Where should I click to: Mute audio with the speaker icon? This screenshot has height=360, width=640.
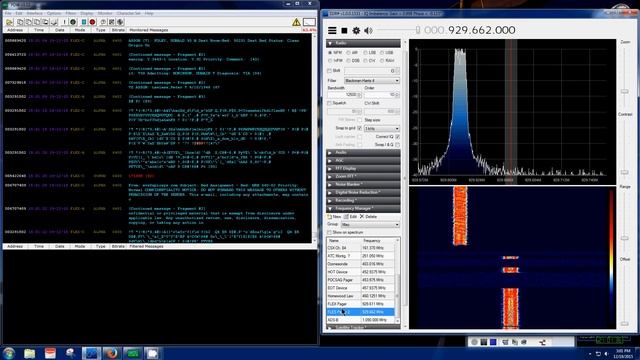(x=368, y=30)
